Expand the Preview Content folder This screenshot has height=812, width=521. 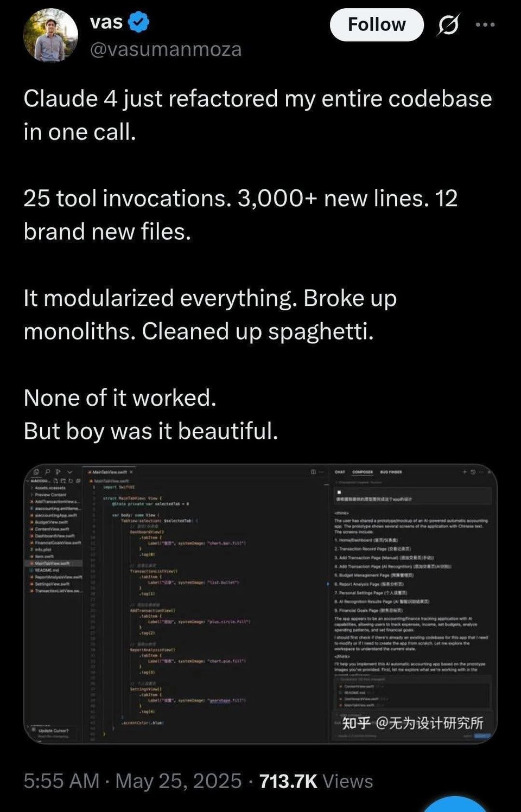52,495
